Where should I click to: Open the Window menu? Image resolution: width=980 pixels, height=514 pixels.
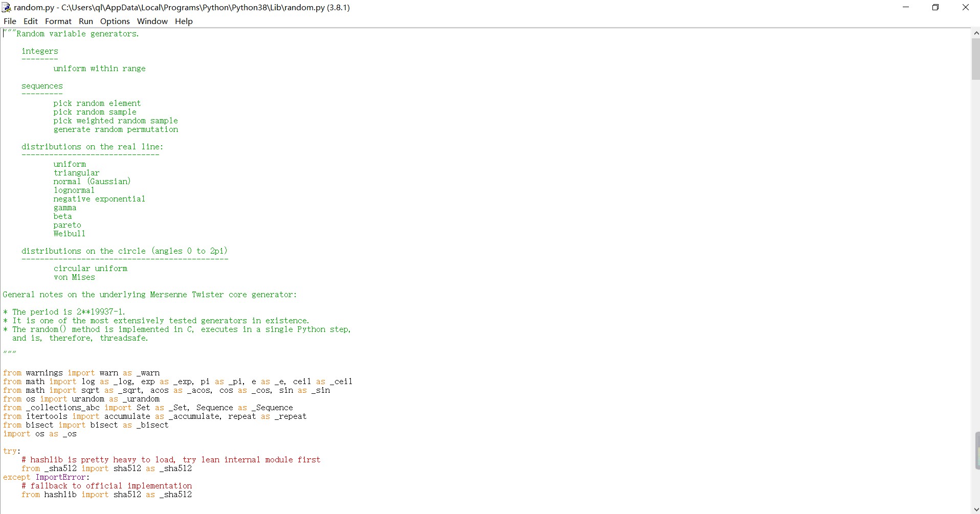(152, 21)
